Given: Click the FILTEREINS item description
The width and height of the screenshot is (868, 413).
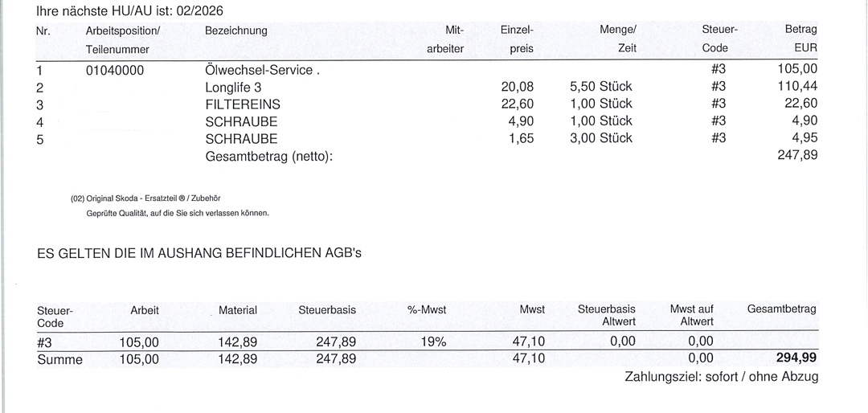Looking at the screenshot, I should (243, 104).
